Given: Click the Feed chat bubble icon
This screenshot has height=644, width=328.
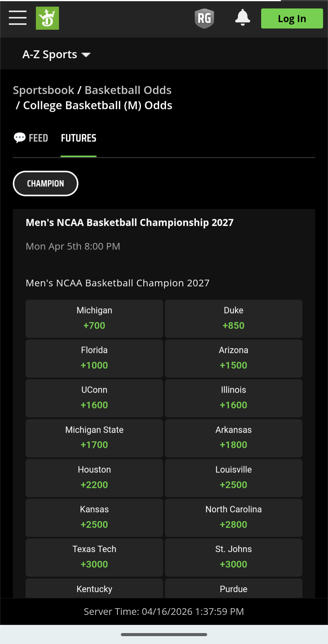Looking at the screenshot, I should pyautogui.click(x=20, y=138).
